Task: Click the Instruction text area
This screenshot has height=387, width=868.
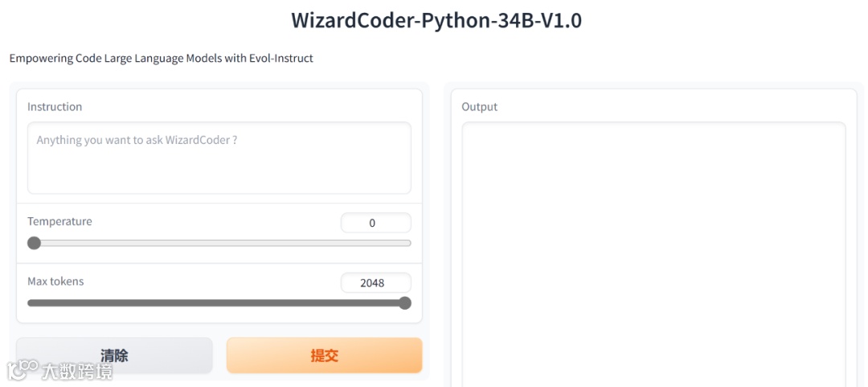Action: pyautogui.click(x=219, y=158)
